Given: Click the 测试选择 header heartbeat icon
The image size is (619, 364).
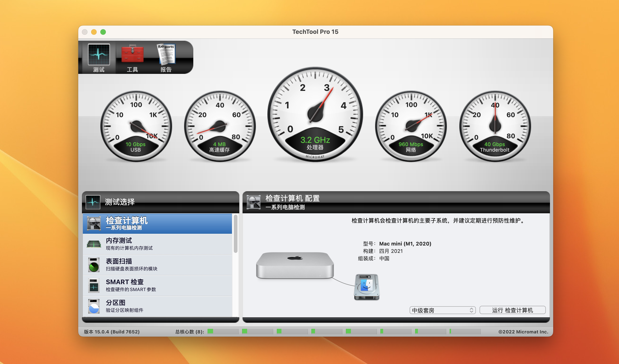Looking at the screenshot, I should (93, 202).
